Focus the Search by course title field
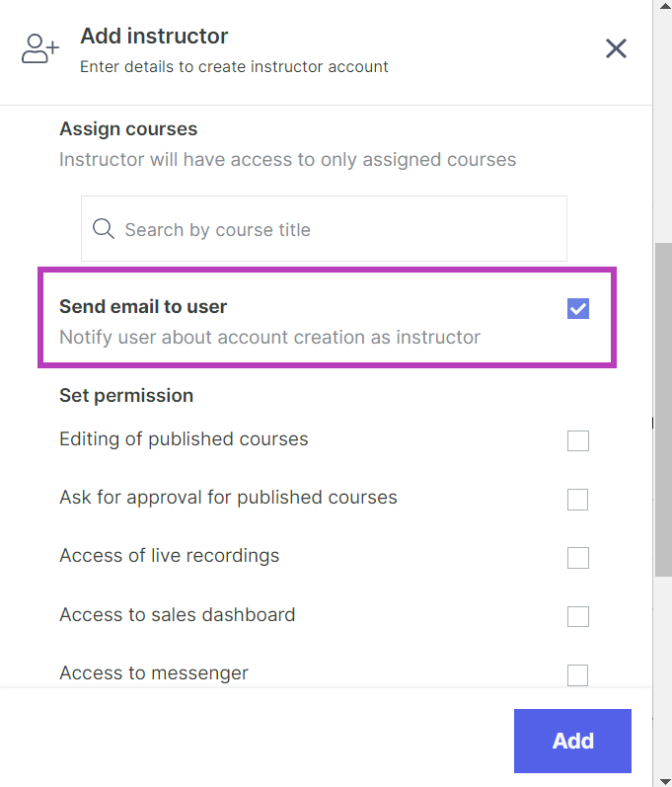The width and height of the screenshot is (672, 787). 336,229
